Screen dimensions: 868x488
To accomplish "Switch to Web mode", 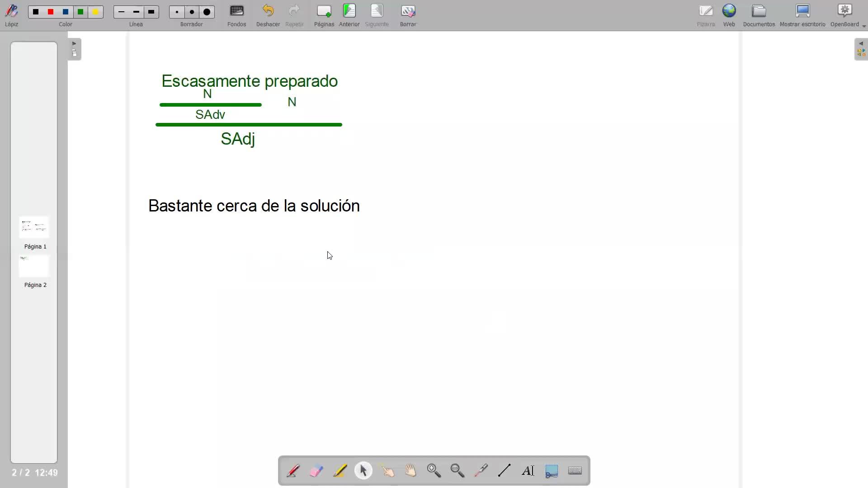I will pyautogui.click(x=729, y=15).
